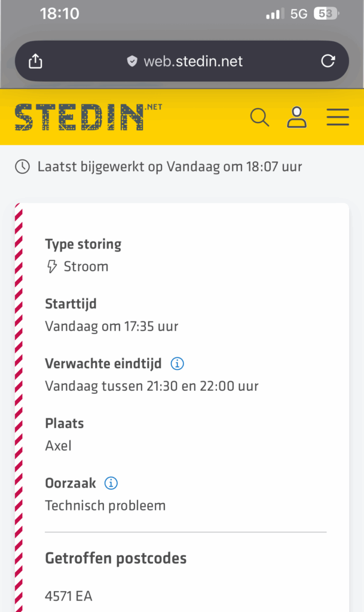
Task: Show info for Verwachte eindtijd
Action: click(177, 363)
